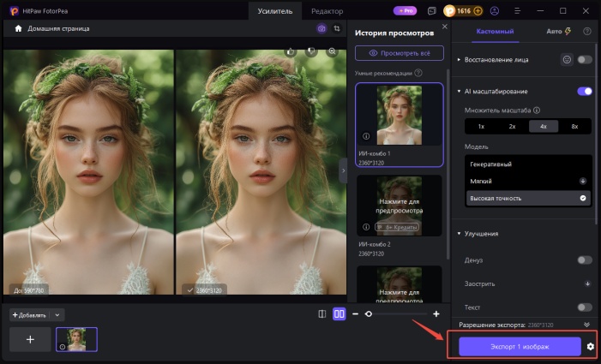Screen dimensions: 601x364
Task: Click the HitPaw FotorPea logo icon
Action: pyautogui.click(x=15, y=11)
